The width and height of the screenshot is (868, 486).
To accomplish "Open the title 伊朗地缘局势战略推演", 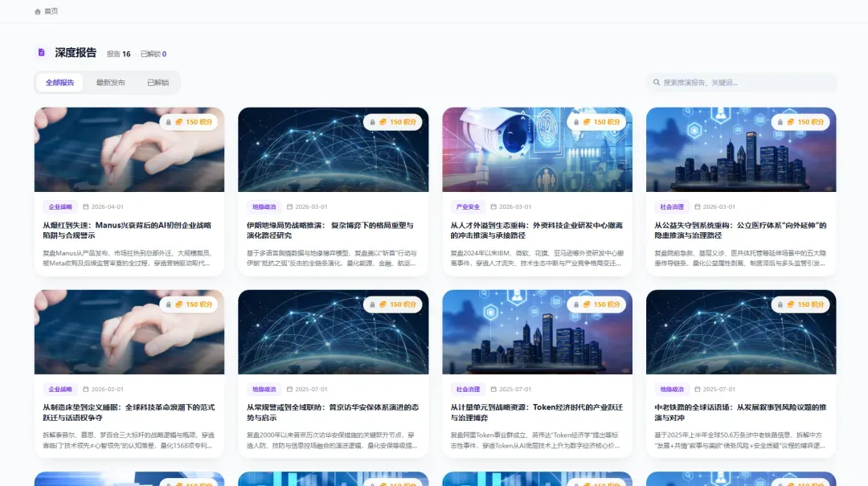I will [330, 231].
